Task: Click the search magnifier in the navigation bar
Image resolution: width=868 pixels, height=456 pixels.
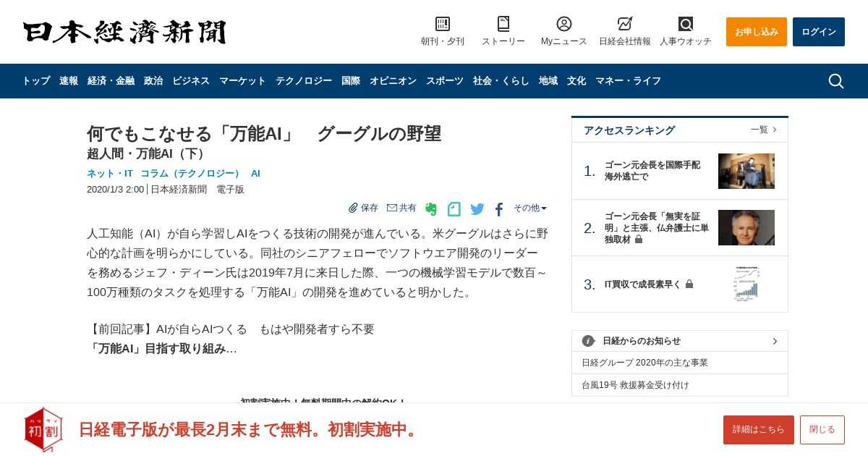Action: tap(836, 81)
